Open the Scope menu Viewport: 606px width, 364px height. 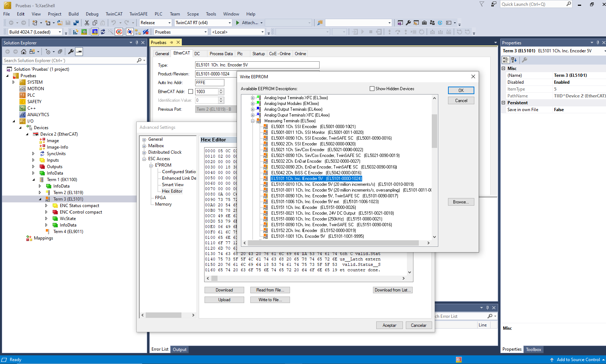(193, 14)
